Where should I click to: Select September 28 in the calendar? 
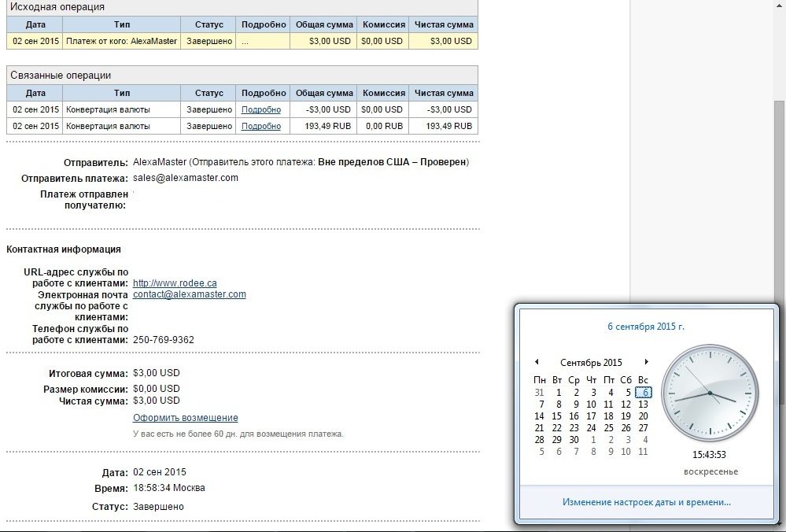(539, 440)
